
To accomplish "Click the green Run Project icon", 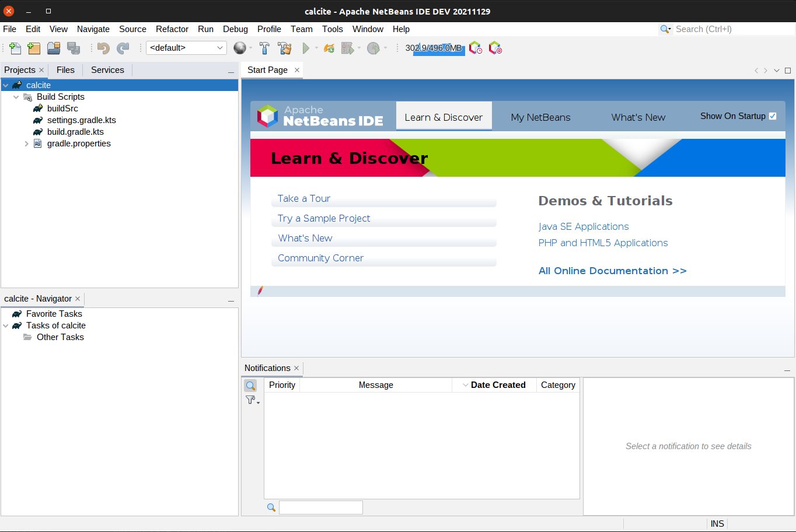I will tap(306, 48).
